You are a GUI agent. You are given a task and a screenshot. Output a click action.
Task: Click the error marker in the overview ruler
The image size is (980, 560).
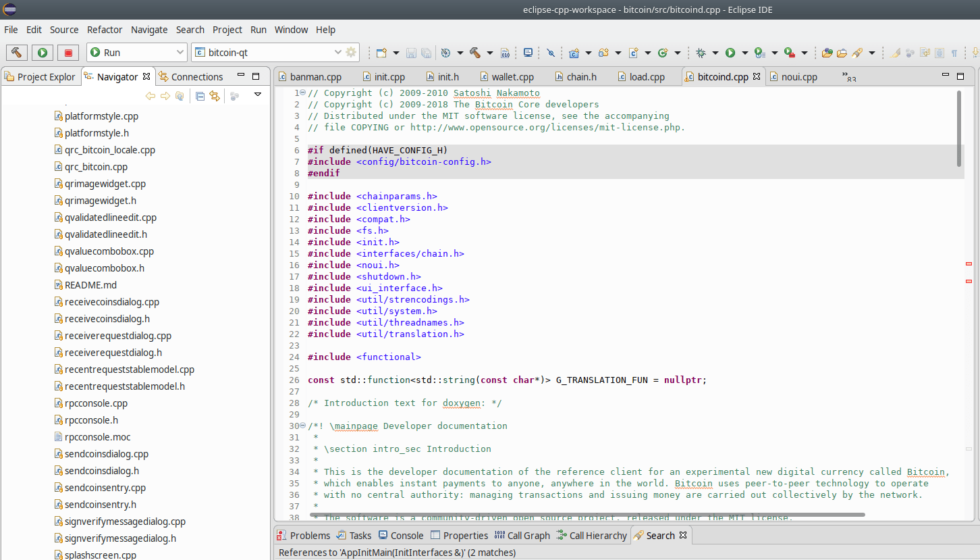tap(969, 264)
